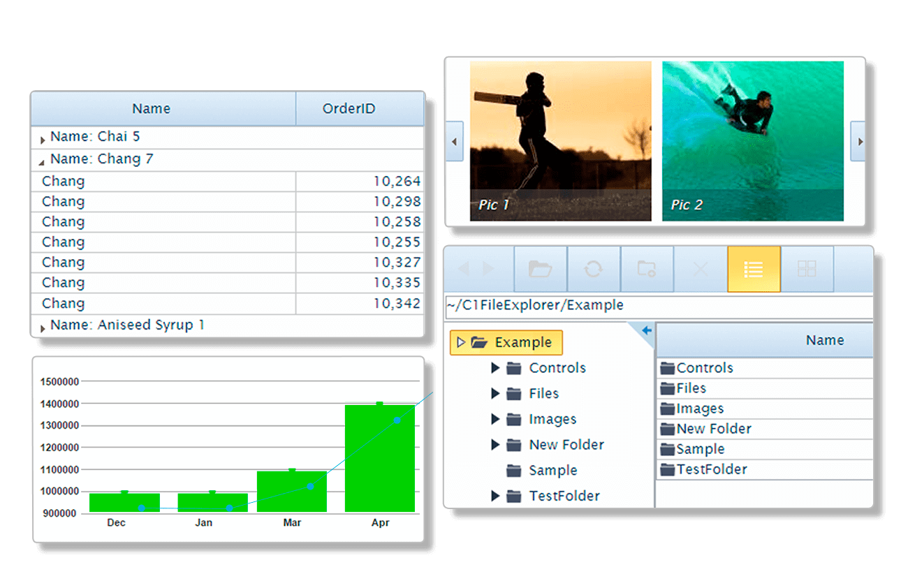Click the Jan bar in chart
Viewport: 901px width, 588px height.
tap(212, 503)
